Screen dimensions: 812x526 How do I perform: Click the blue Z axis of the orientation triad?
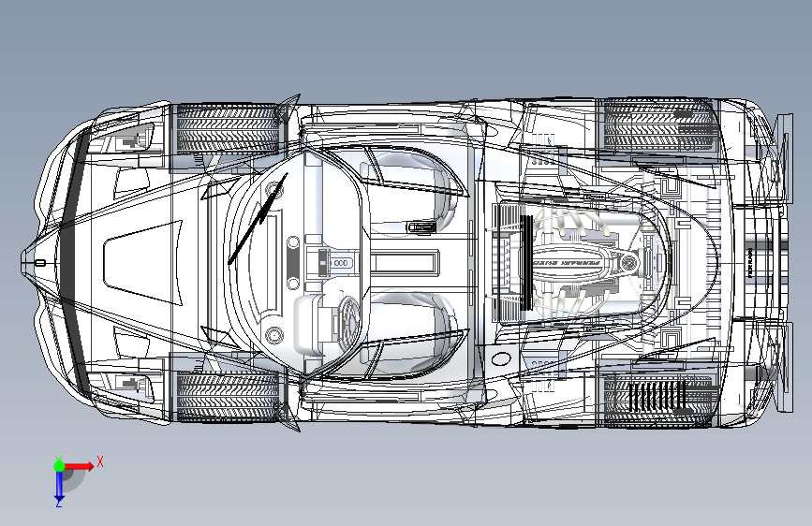click(59, 486)
